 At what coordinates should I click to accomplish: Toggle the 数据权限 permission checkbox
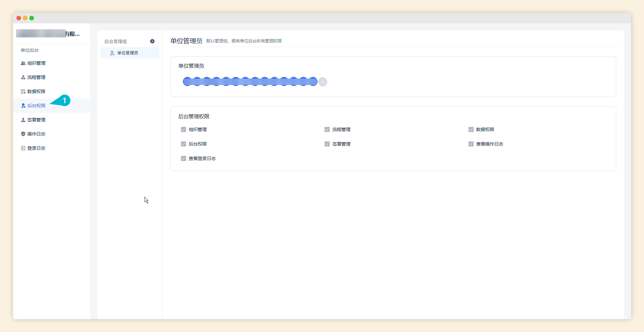click(471, 129)
